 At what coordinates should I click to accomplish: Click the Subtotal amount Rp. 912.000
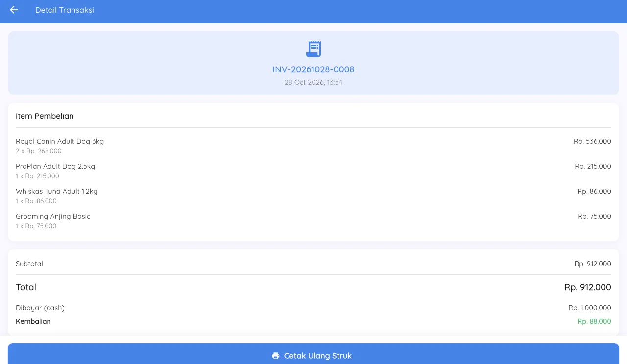click(593, 264)
